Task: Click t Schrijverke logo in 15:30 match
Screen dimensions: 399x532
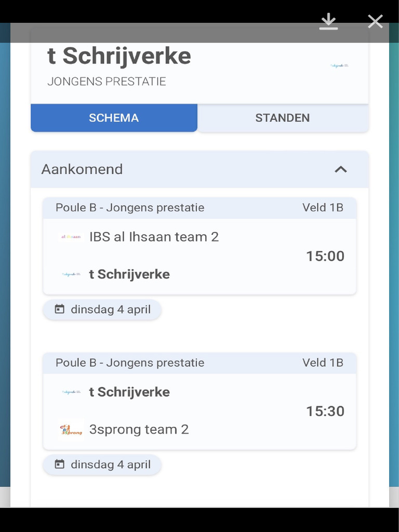Action: click(71, 392)
